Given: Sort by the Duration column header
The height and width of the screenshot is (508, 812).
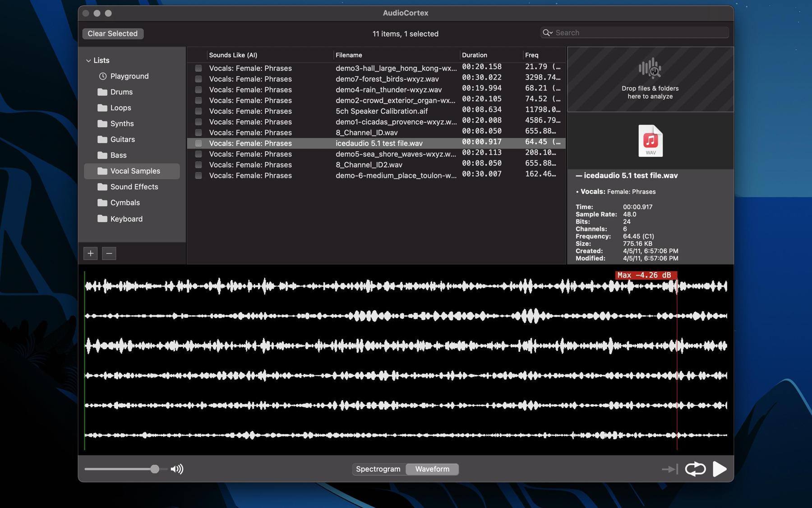Looking at the screenshot, I should [475, 55].
